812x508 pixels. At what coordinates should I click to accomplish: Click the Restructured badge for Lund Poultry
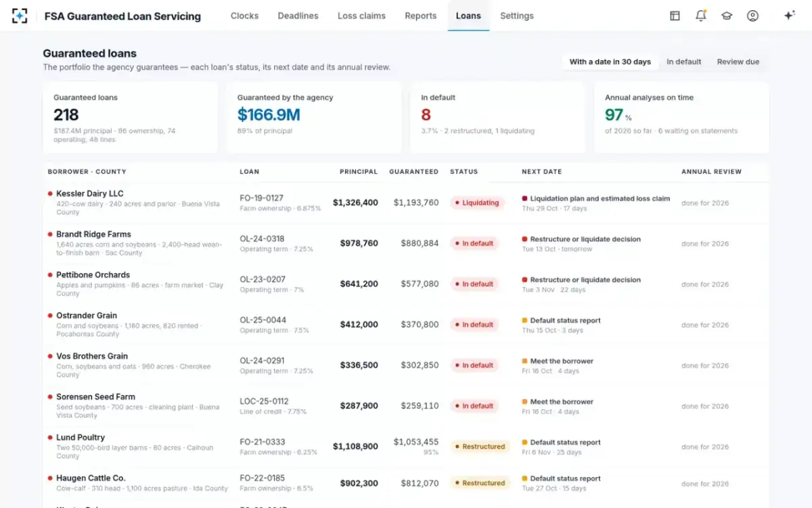tap(480, 446)
